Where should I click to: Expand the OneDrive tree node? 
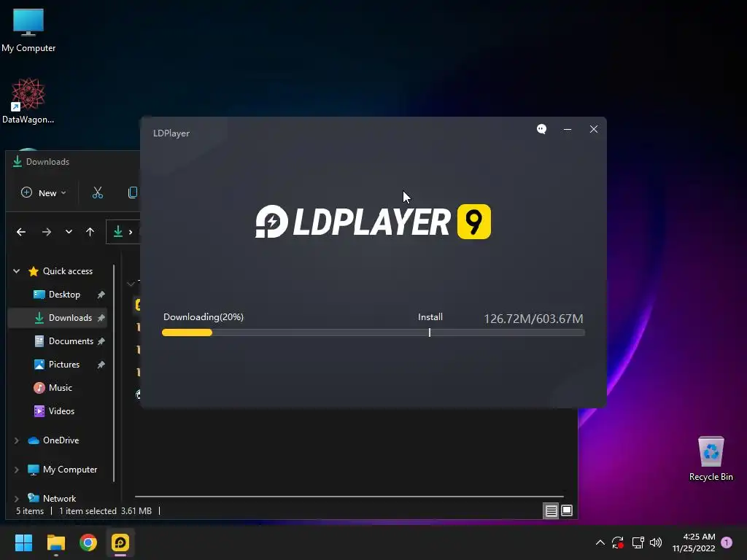[x=17, y=440]
